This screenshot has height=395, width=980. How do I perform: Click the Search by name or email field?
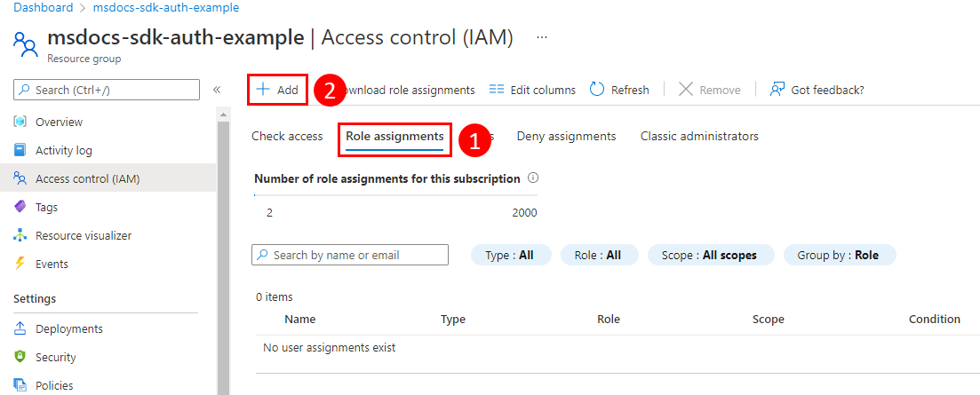tap(350, 255)
